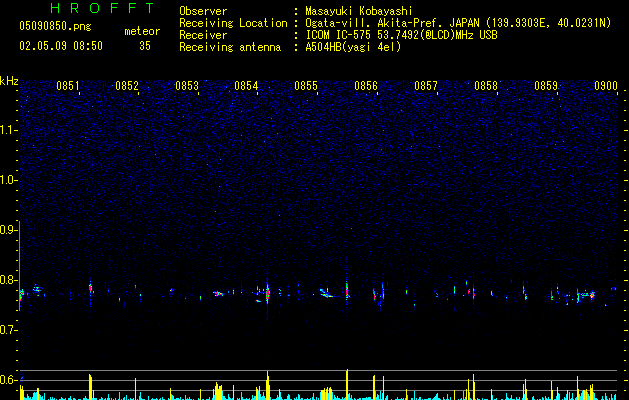Image resolution: width=629 pixels, height=400 pixels.
Task: Click the ICOM IC-575 receiver text
Action: click(401, 35)
